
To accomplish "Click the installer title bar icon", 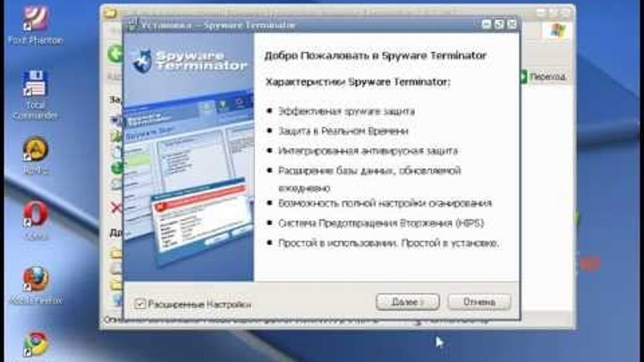I will coord(131,25).
